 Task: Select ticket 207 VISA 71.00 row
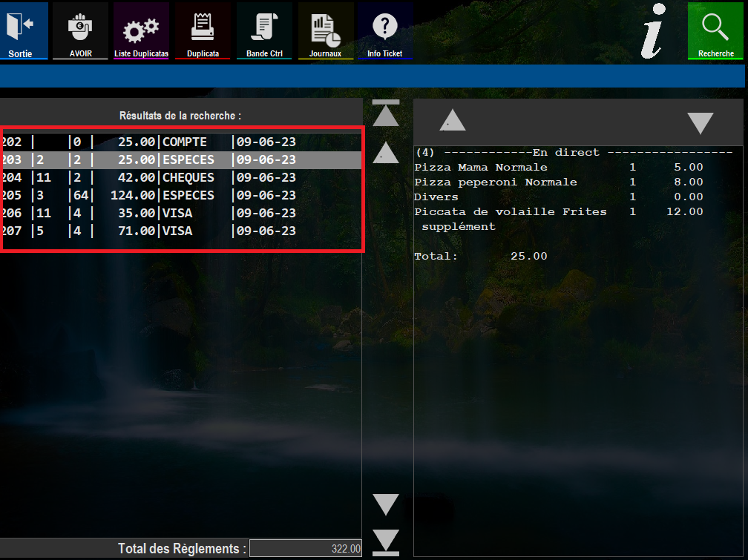181,231
